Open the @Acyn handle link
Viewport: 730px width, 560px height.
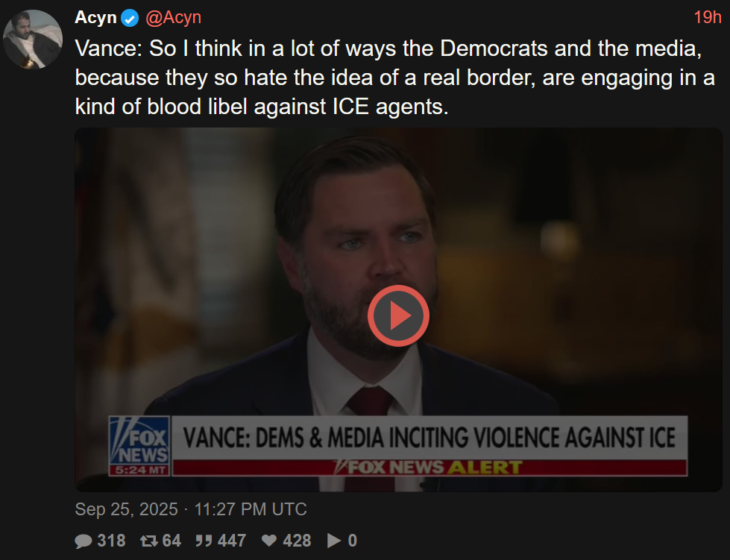(x=172, y=17)
